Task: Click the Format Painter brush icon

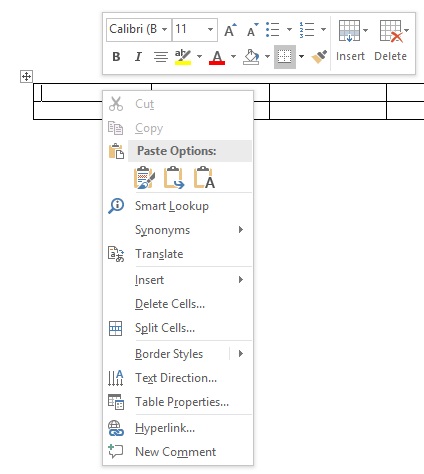Action: (x=319, y=57)
